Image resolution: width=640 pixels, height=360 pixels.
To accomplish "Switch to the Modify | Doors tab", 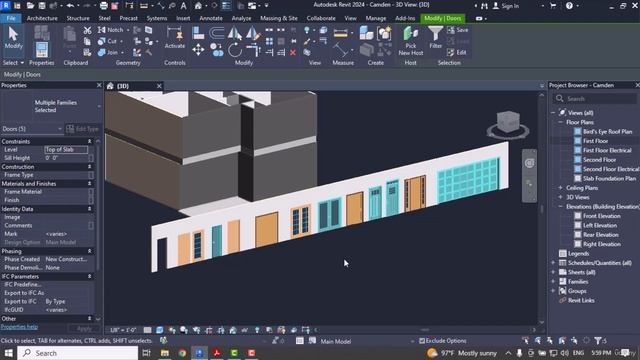I will pyautogui.click(x=442, y=18).
